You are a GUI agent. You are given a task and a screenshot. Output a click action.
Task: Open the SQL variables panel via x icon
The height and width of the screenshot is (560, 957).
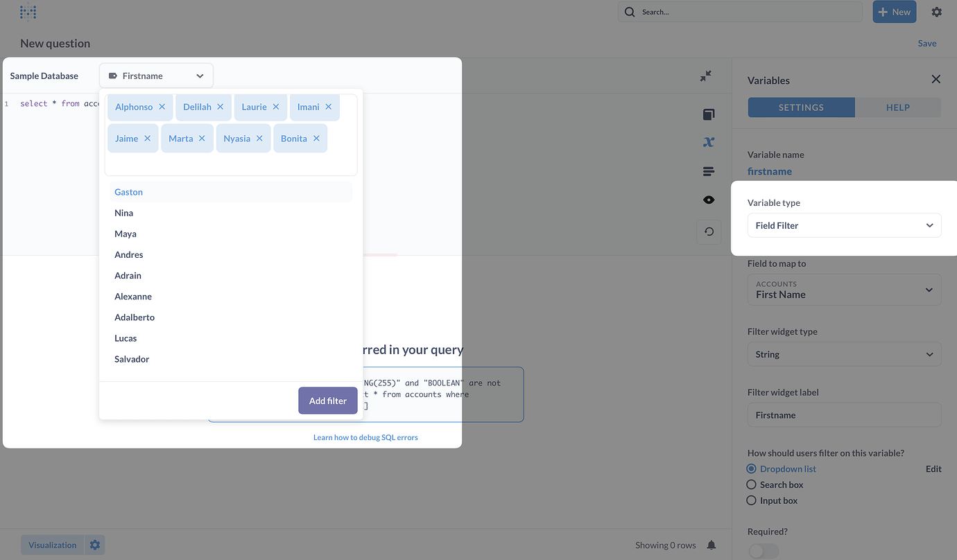[708, 142]
